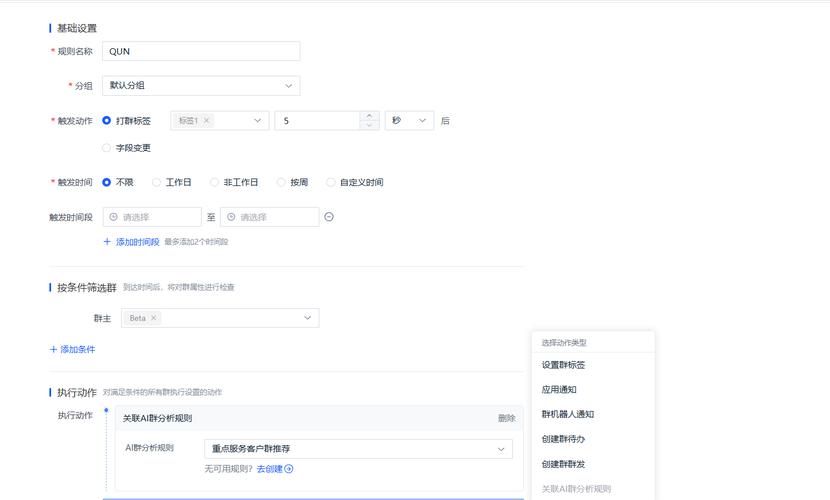The image size is (830, 500).
Task: Click the end time 请选择 field
Action: click(269, 217)
